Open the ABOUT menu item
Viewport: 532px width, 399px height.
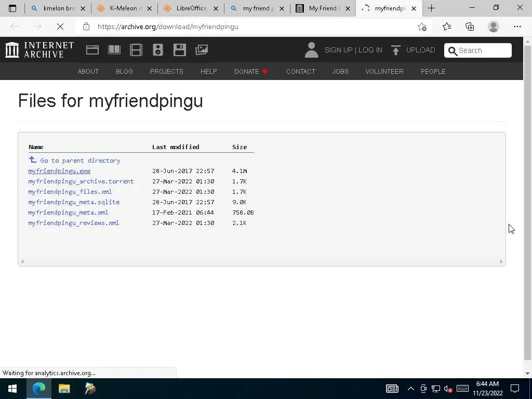pos(88,72)
